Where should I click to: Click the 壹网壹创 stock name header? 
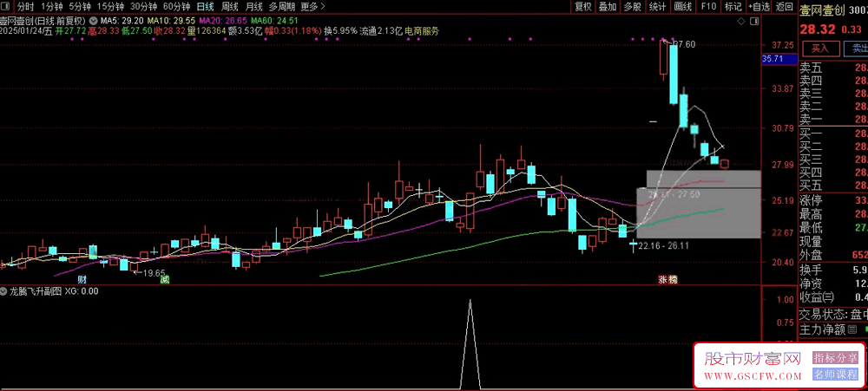[821, 10]
